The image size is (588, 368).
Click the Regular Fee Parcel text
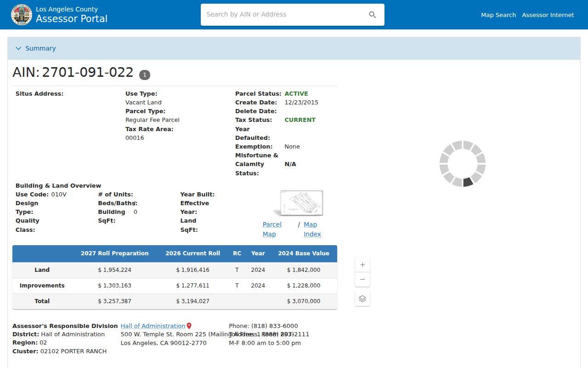point(153,120)
